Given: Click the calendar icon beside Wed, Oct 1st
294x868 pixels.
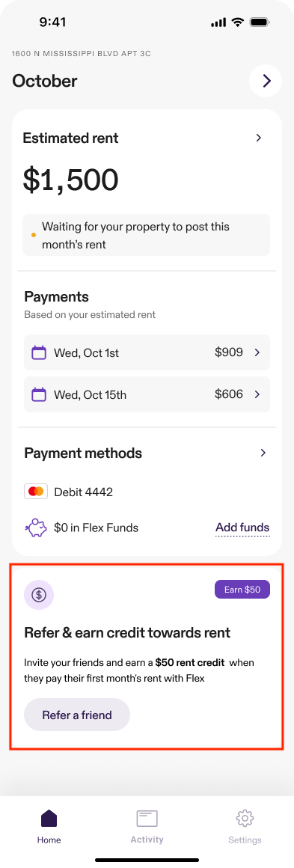Looking at the screenshot, I should click(x=39, y=352).
